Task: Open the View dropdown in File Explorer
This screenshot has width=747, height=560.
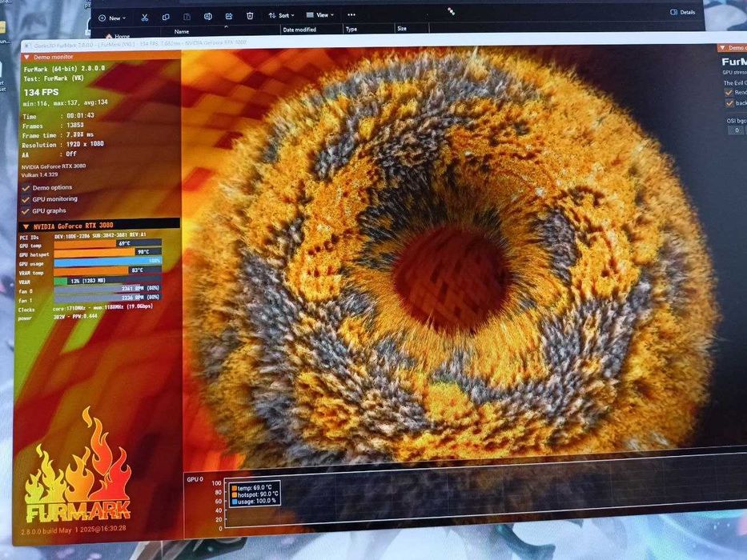Action: pos(319,14)
